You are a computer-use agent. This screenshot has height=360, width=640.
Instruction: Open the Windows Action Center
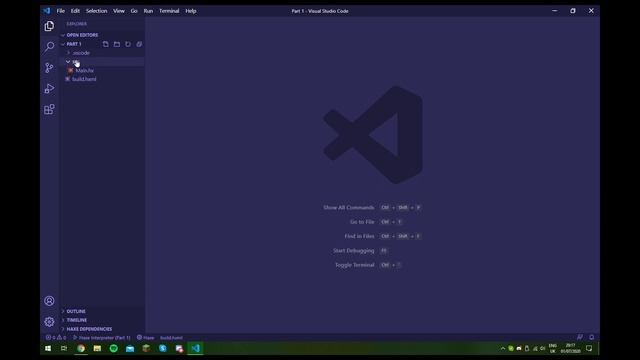point(589,348)
